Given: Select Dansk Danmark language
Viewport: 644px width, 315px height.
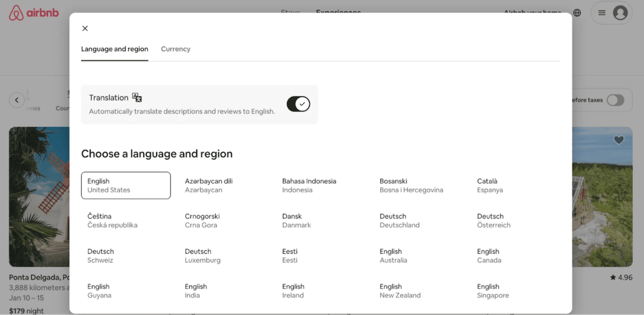Looking at the screenshot, I should [296, 220].
